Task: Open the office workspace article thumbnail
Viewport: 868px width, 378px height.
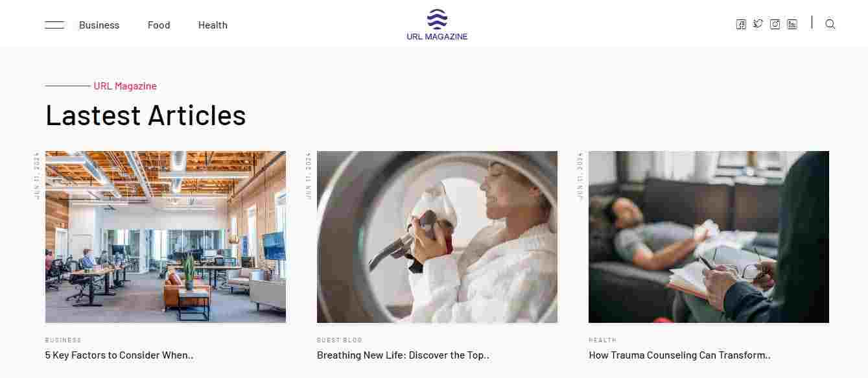Action: click(165, 237)
